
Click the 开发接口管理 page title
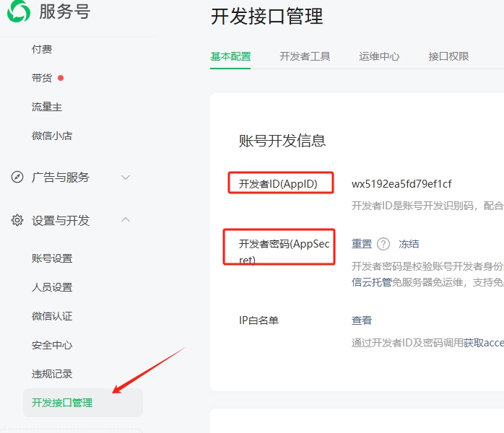(x=266, y=17)
